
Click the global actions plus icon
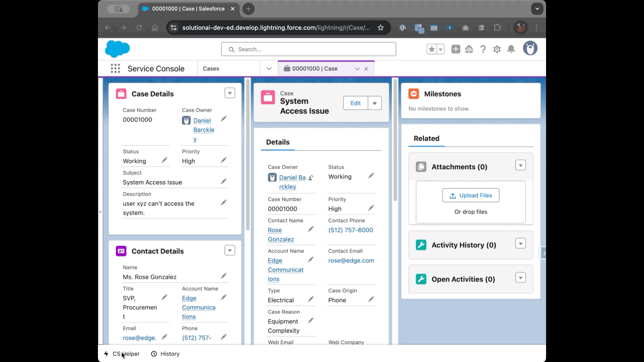pyautogui.click(x=455, y=49)
